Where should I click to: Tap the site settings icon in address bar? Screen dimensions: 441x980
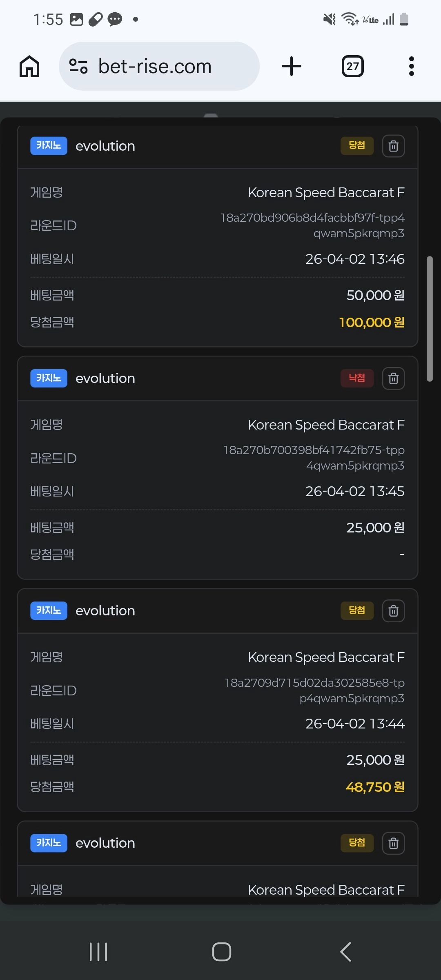click(78, 66)
